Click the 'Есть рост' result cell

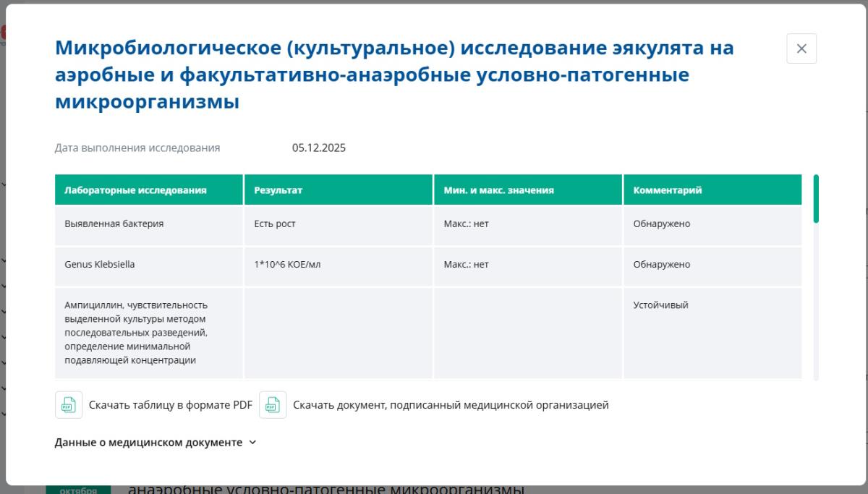coord(275,224)
